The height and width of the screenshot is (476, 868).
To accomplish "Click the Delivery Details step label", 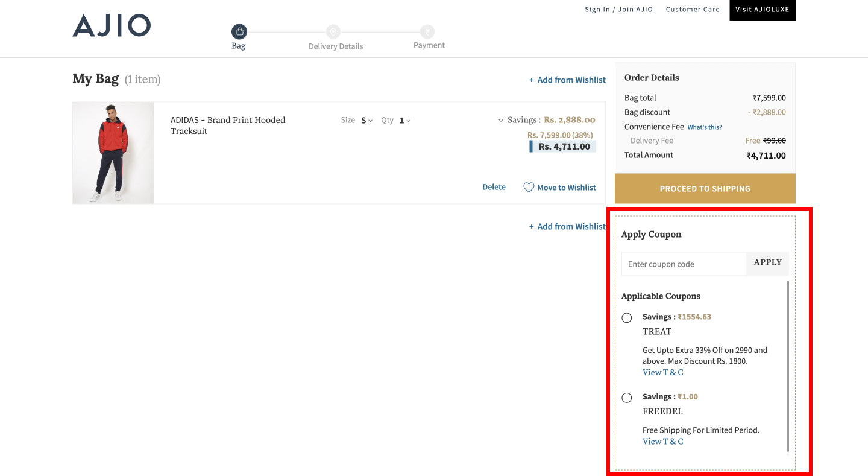I will click(336, 46).
